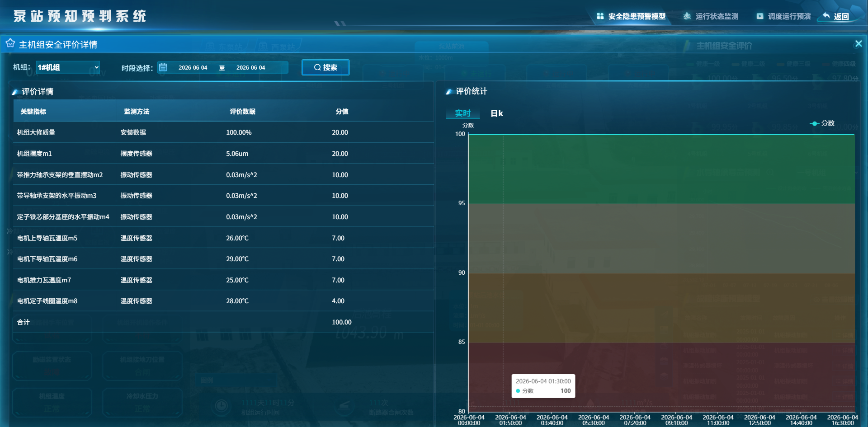Open 调度运行预演 menu

(784, 16)
